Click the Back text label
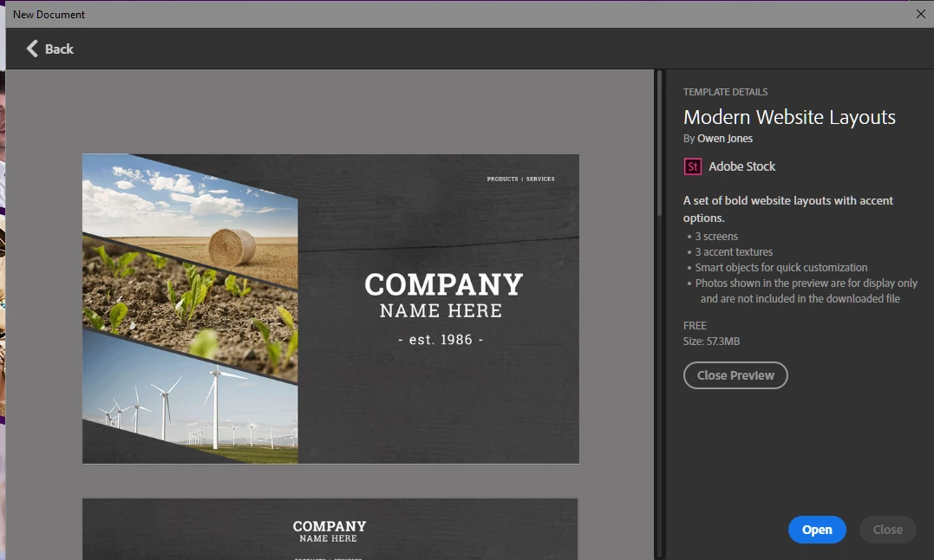This screenshot has height=560, width=934. point(59,49)
